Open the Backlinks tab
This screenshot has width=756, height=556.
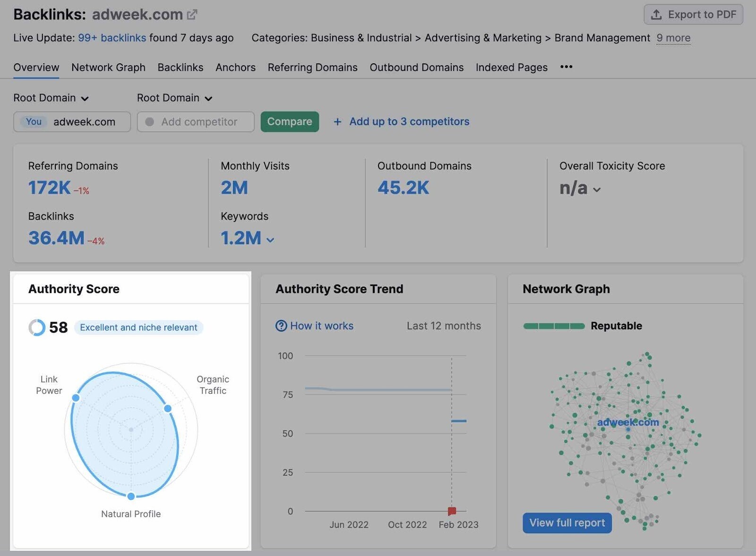tap(180, 68)
